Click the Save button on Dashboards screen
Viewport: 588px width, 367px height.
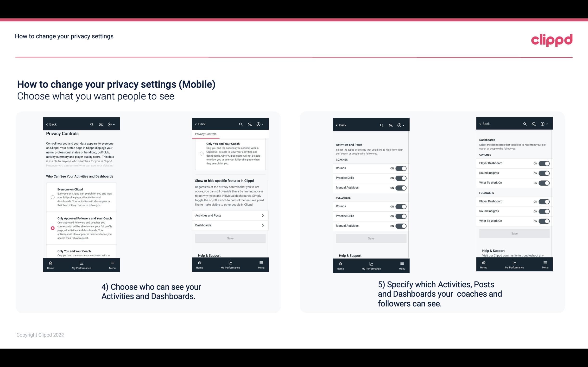(x=514, y=233)
